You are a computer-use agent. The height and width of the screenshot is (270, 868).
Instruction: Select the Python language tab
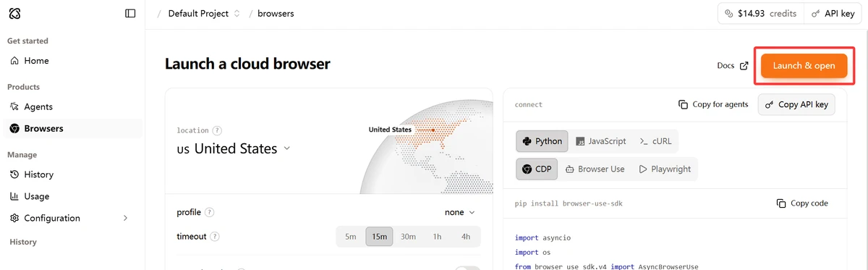point(542,141)
